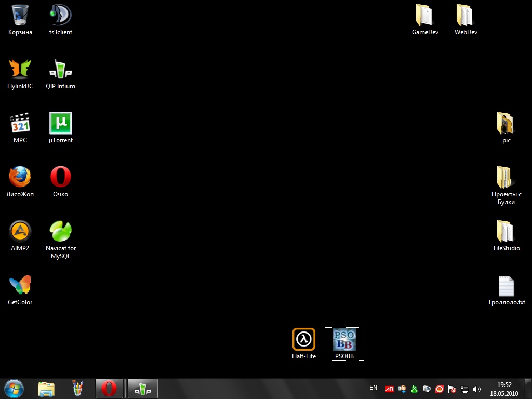Click the speaker volume tray icon
This screenshot has width=532, height=399.
point(477,389)
